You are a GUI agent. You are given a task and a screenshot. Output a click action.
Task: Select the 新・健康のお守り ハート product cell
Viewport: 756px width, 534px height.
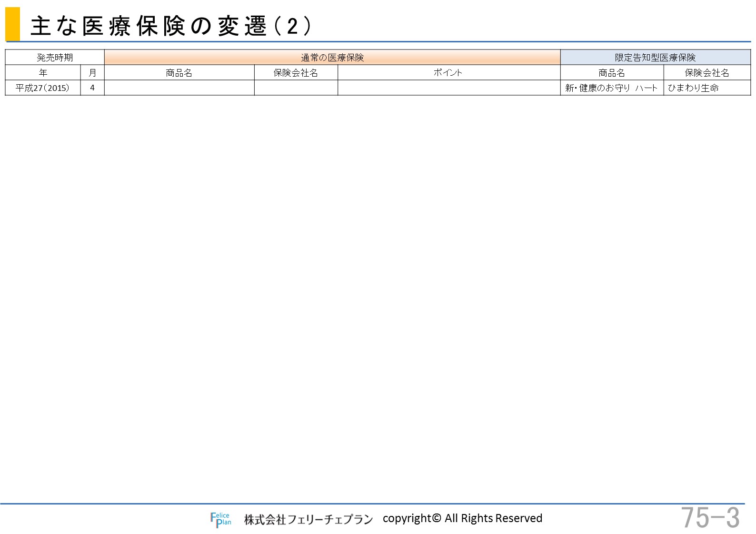[x=612, y=88]
